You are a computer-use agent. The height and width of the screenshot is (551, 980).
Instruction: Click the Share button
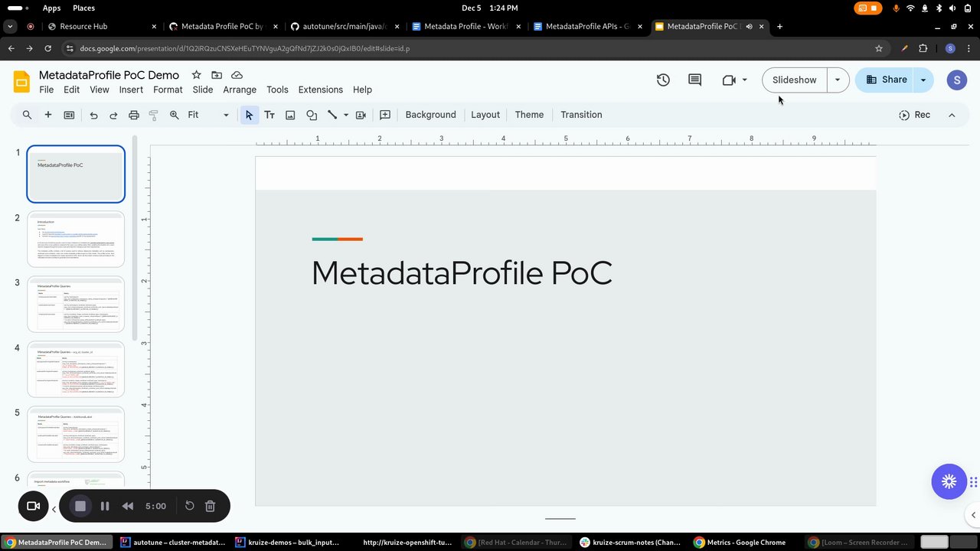click(x=885, y=80)
